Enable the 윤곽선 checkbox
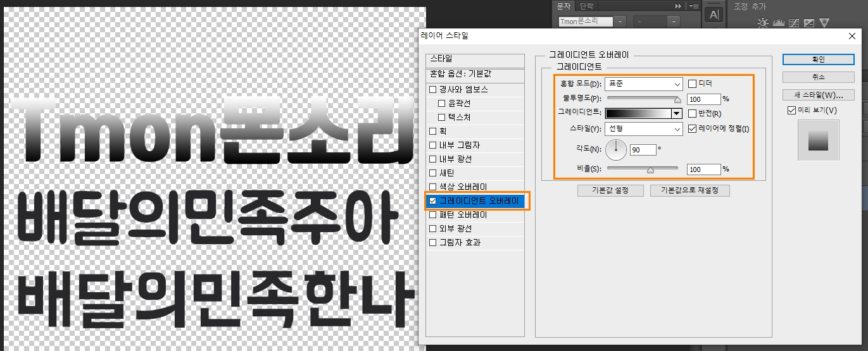Image resolution: width=868 pixels, height=351 pixels. [443, 104]
